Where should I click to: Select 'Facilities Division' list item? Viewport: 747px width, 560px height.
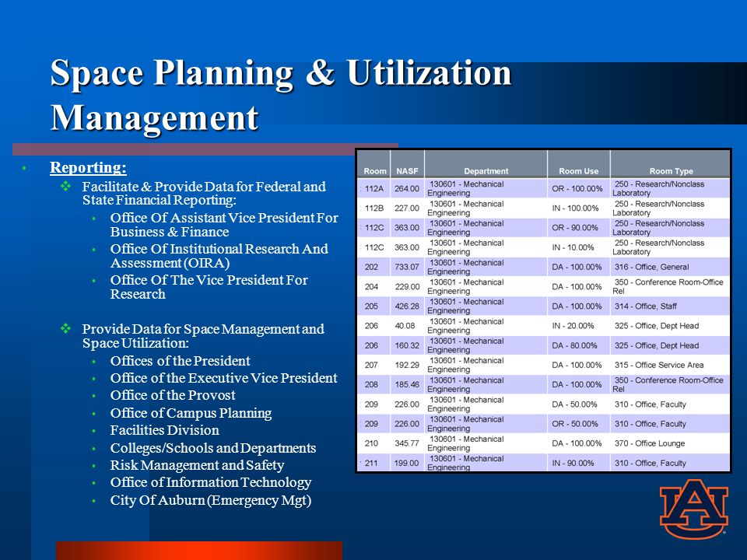point(164,430)
